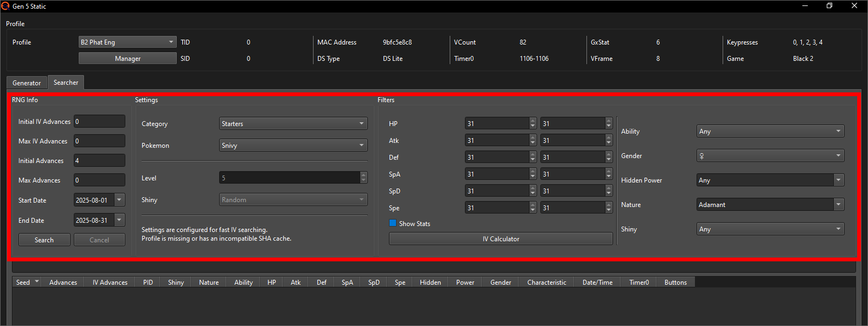This screenshot has width=868, height=326.
Task: Click the Cancel button
Action: pos(99,240)
